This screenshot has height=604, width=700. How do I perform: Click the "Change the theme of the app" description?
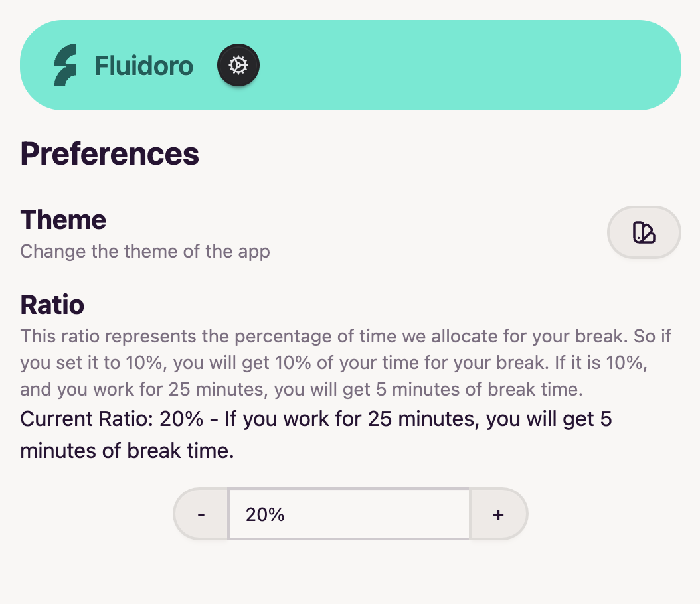pyautogui.click(x=145, y=252)
